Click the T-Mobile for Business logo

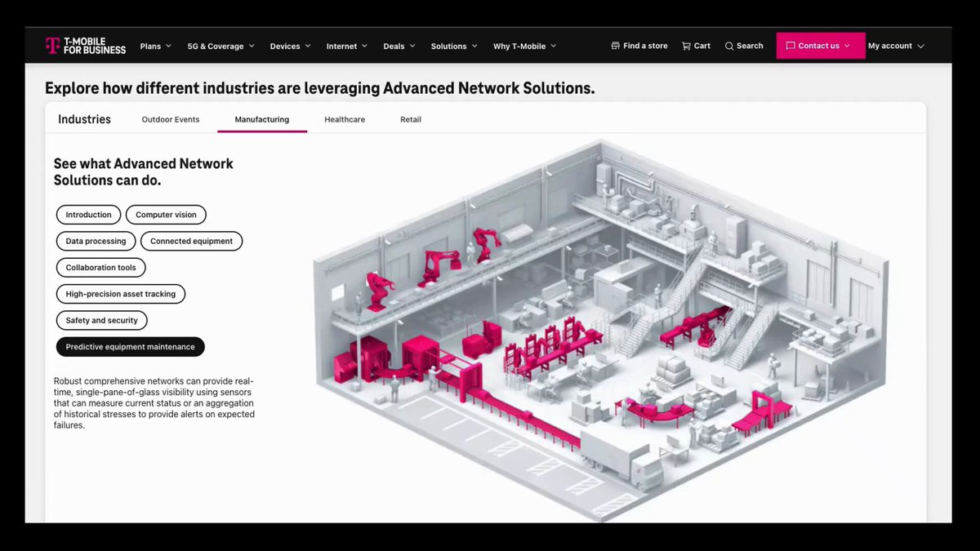[x=86, y=46]
